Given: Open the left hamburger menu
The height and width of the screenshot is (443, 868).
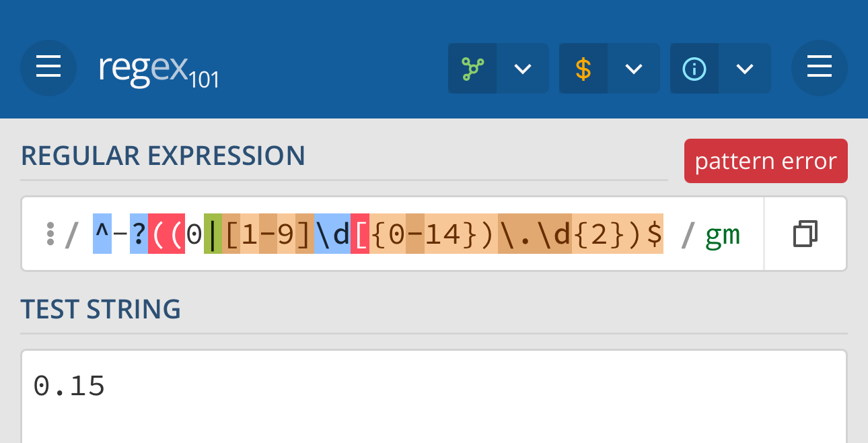Looking at the screenshot, I should tap(48, 68).
